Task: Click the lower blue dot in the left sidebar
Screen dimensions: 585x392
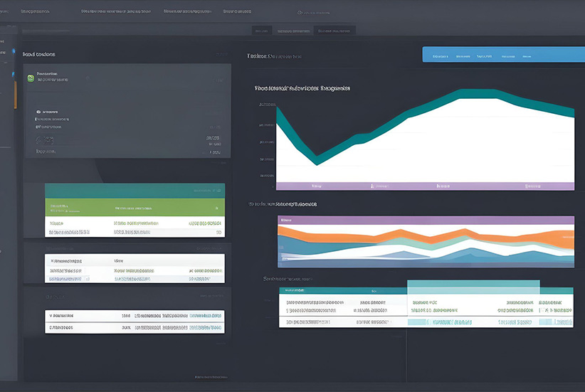Action: (12, 72)
